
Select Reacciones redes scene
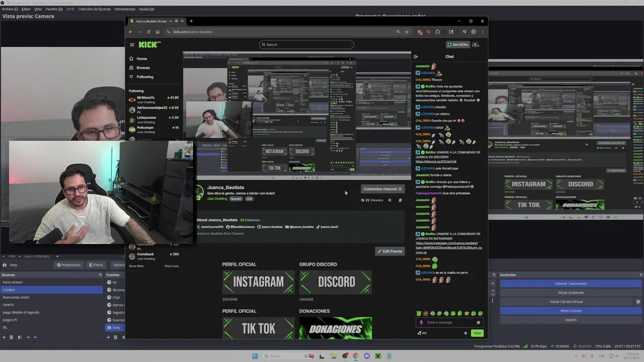point(51,297)
